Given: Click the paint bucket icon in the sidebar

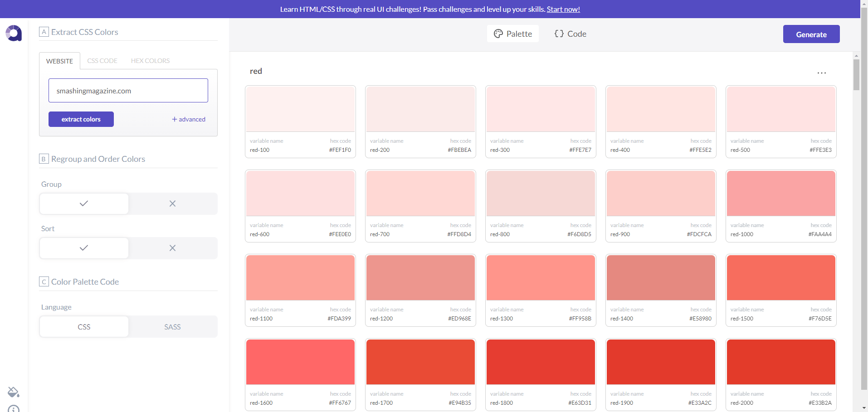Looking at the screenshot, I should [x=14, y=392].
